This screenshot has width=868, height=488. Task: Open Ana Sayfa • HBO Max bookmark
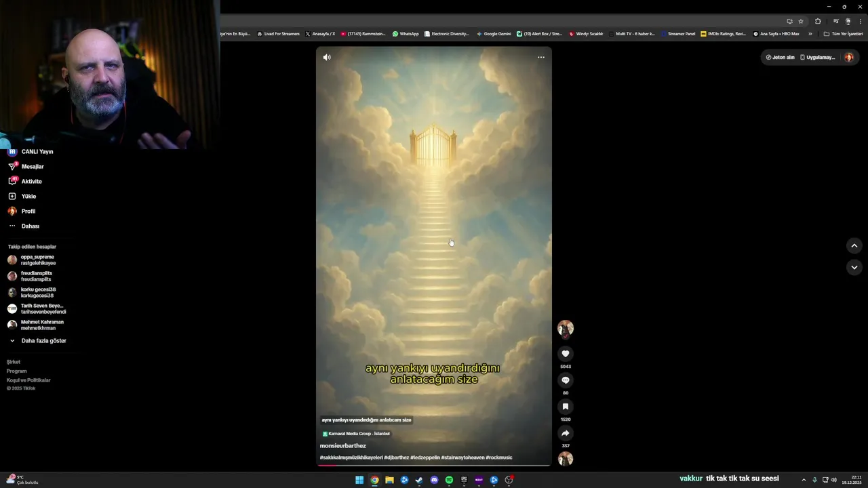(x=776, y=34)
